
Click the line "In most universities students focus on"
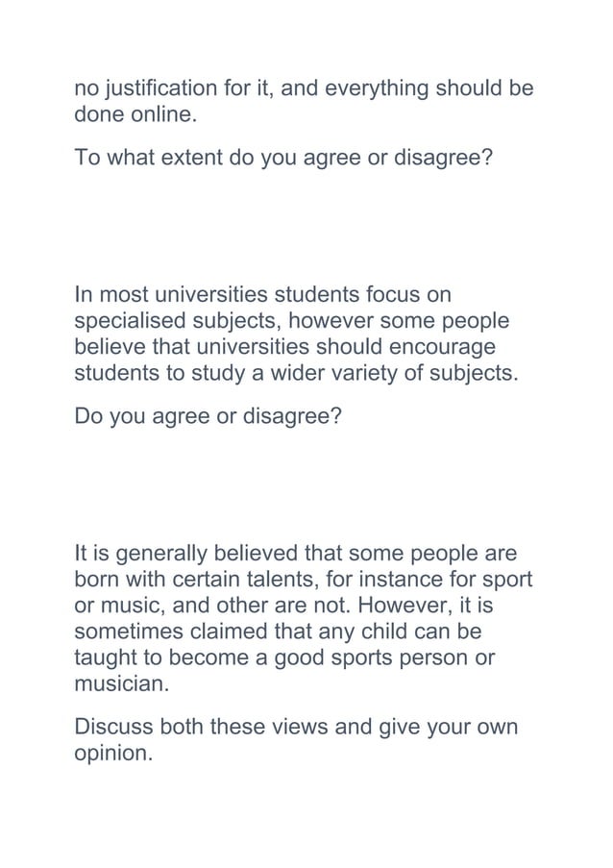262,293
